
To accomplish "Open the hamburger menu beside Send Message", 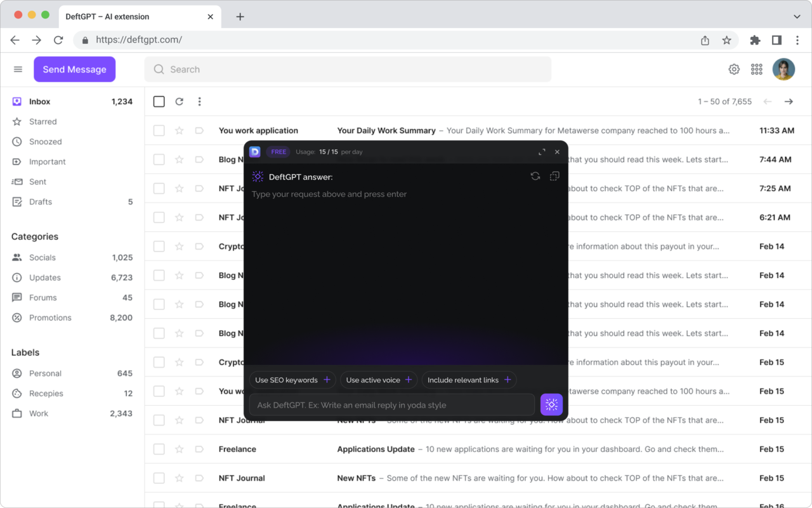I will click(x=18, y=69).
